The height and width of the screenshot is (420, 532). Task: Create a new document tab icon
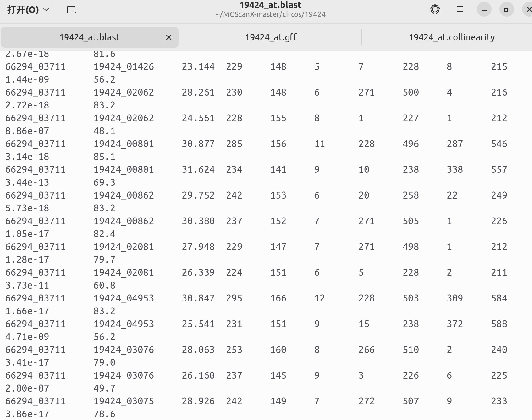71,9
